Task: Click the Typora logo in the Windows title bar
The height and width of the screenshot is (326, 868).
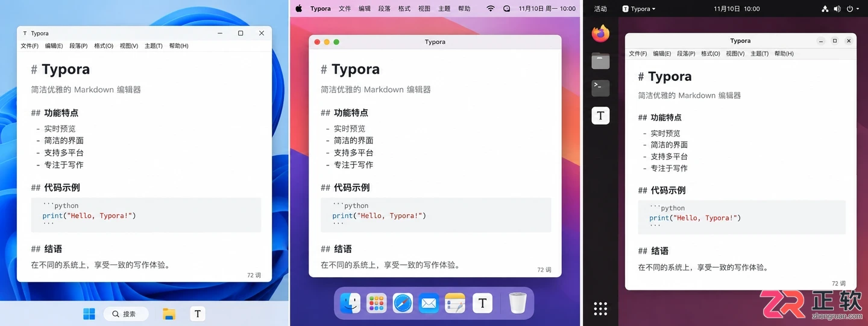Action: click(25, 34)
